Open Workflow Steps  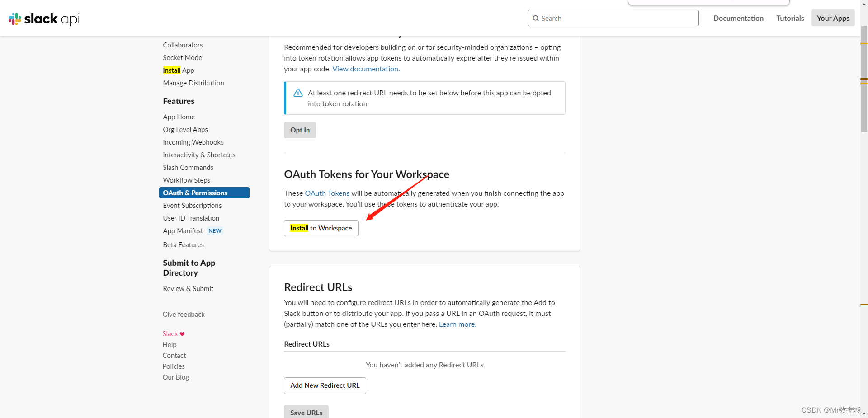[x=186, y=180]
